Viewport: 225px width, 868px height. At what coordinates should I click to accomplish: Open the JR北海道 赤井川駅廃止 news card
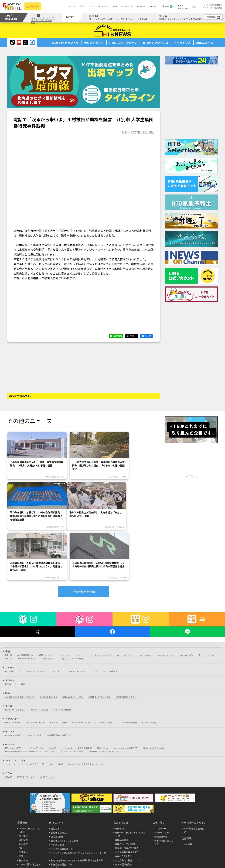[x=99, y=556]
